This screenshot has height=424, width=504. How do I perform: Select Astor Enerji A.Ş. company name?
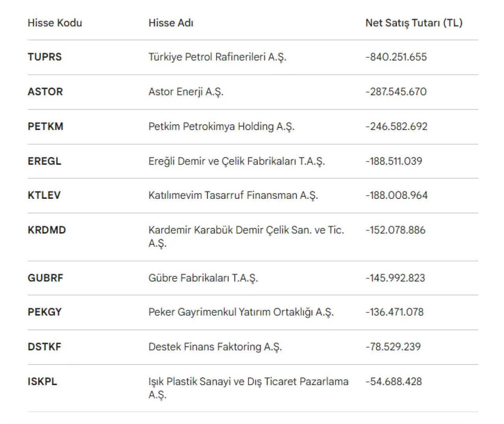click(186, 92)
